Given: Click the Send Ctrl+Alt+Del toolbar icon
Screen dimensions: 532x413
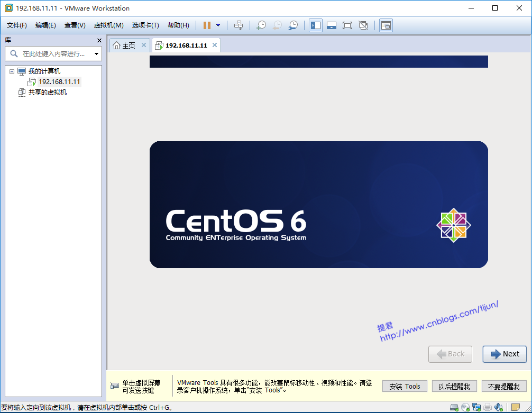Looking at the screenshot, I should tap(239, 25).
